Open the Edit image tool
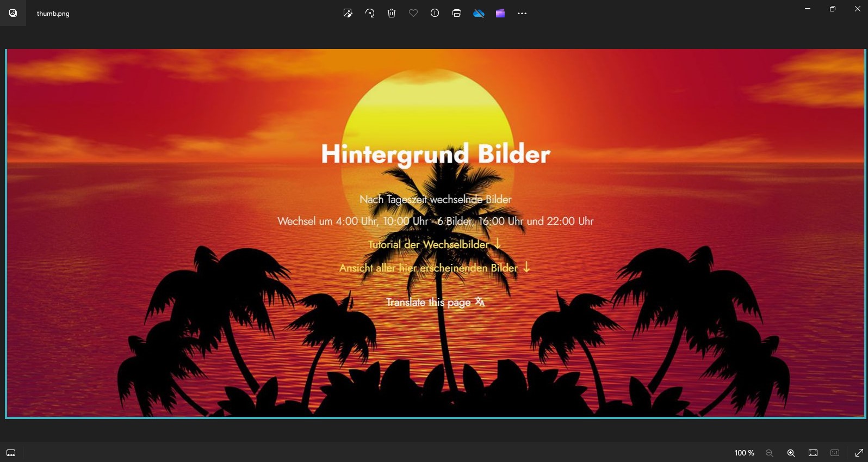 348,13
